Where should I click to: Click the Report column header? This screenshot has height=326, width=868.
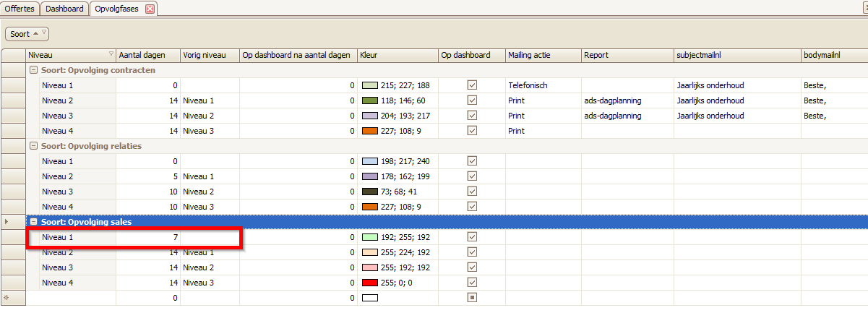point(627,55)
